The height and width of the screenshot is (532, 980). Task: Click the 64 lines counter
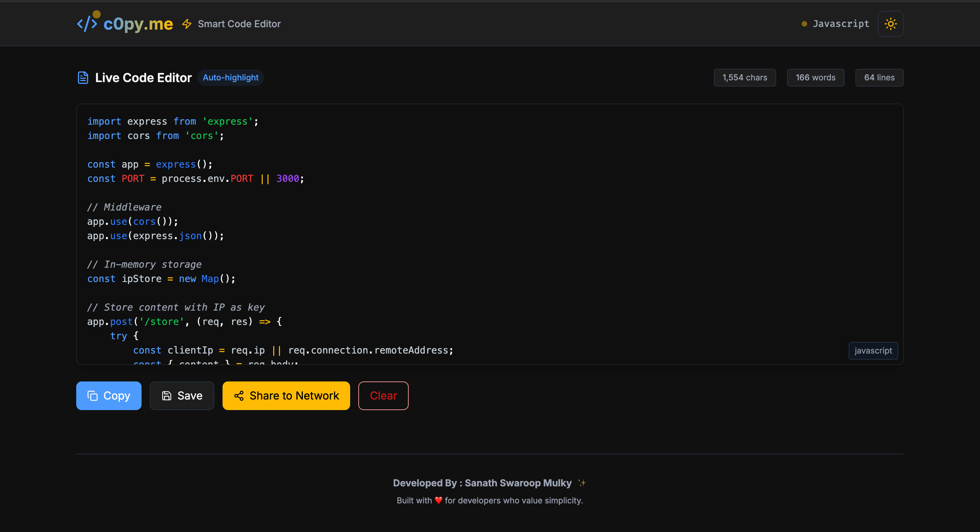879,78
